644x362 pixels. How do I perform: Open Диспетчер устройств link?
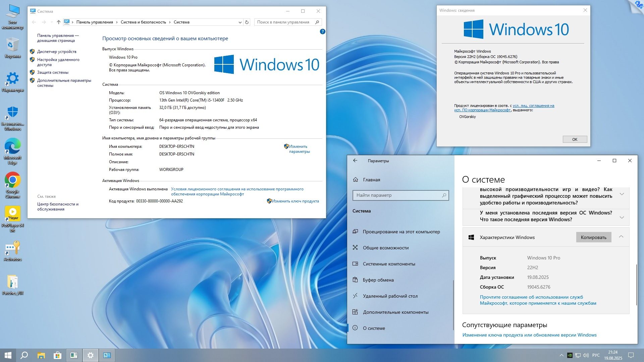(x=57, y=52)
